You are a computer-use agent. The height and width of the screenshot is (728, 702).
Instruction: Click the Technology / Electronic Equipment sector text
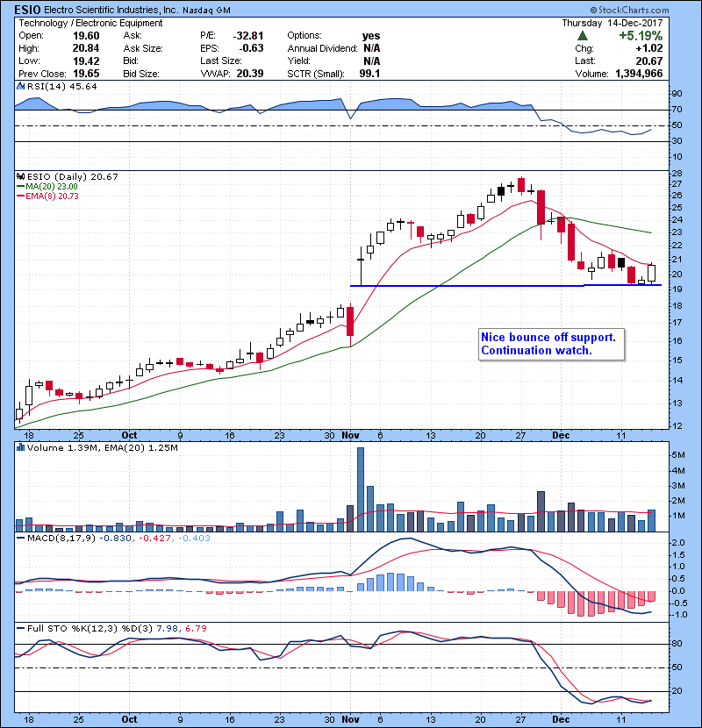(90, 23)
